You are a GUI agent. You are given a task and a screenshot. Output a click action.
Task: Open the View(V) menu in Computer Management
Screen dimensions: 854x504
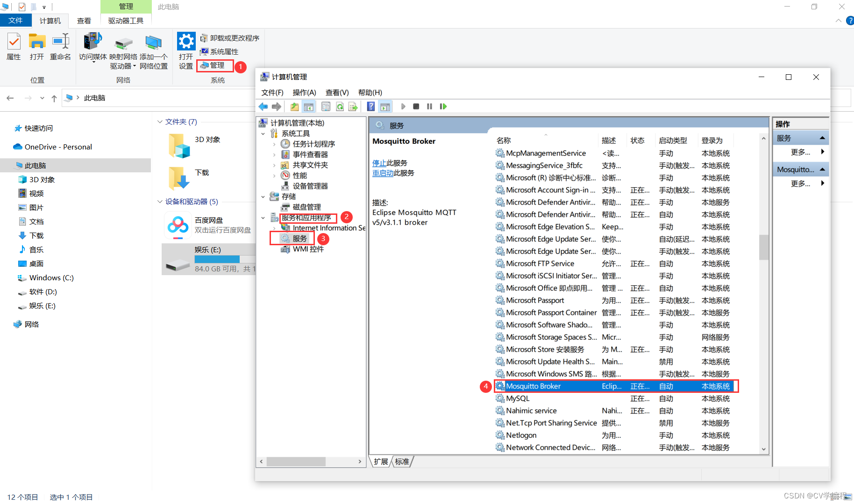point(337,92)
